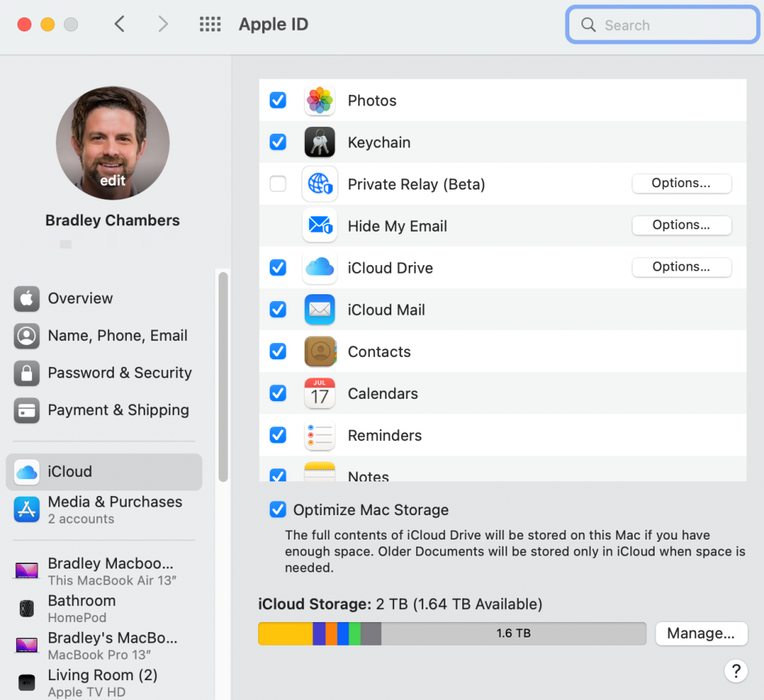Click the 1.6 TB free storage segment
Image resolution: width=764 pixels, height=700 pixels.
pos(513,634)
